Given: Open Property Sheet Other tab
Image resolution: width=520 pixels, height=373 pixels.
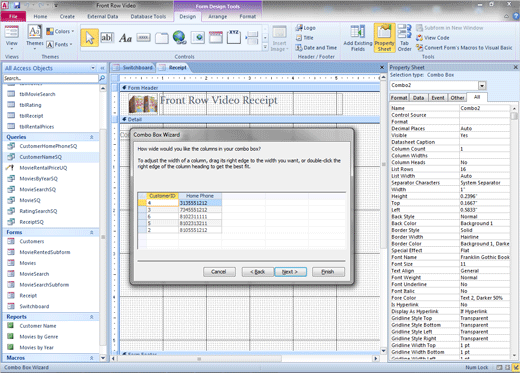Looking at the screenshot, I should pos(457,98).
